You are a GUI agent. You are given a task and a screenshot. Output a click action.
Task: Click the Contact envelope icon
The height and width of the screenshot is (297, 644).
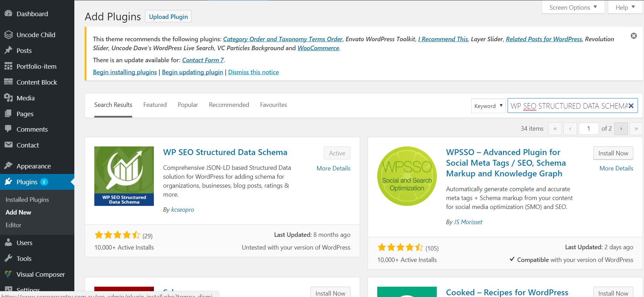coord(8,145)
